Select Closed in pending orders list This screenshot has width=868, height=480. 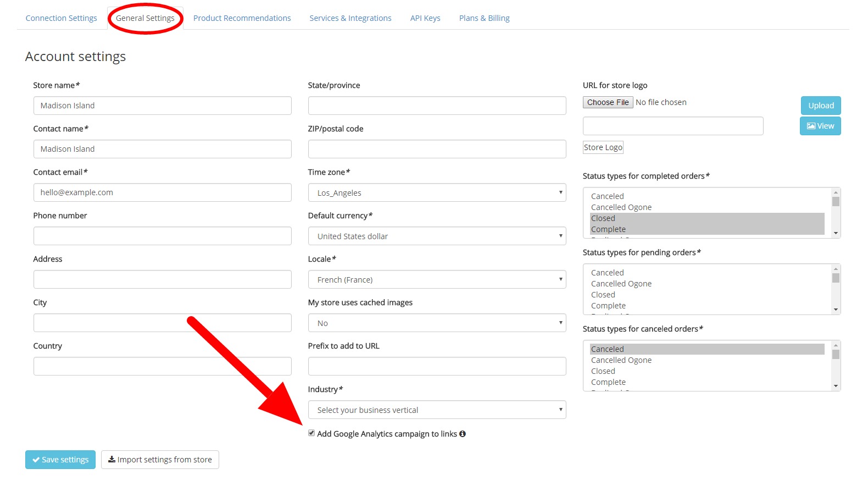coord(707,295)
